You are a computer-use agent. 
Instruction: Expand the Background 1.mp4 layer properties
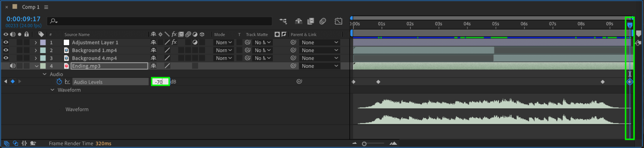tap(36, 51)
